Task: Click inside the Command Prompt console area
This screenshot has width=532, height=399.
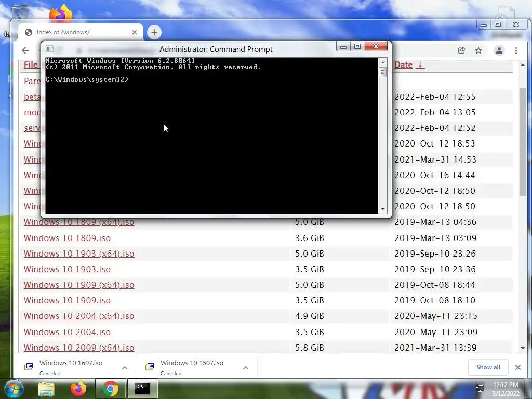Action: coord(212,136)
